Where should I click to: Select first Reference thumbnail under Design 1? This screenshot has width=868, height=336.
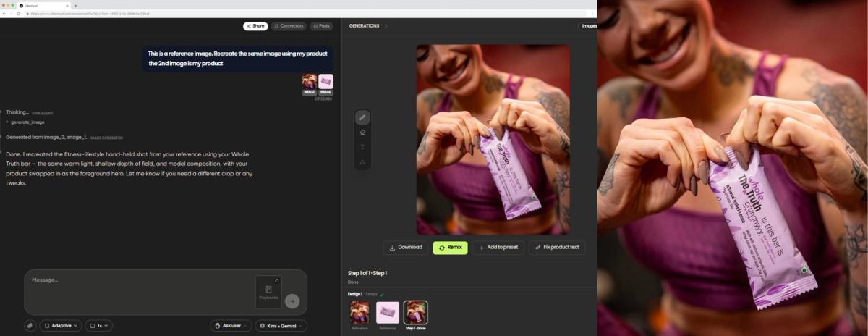(359, 313)
